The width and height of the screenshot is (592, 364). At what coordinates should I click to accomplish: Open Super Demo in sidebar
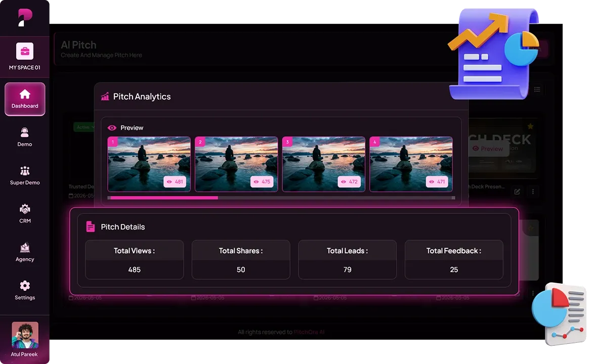[25, 176]
